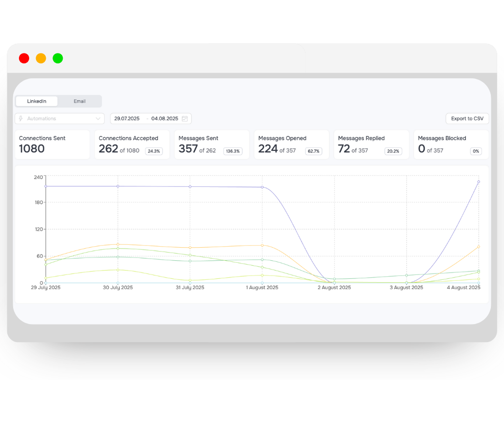Select the Connections Sent 1080 card

point(53,145)
